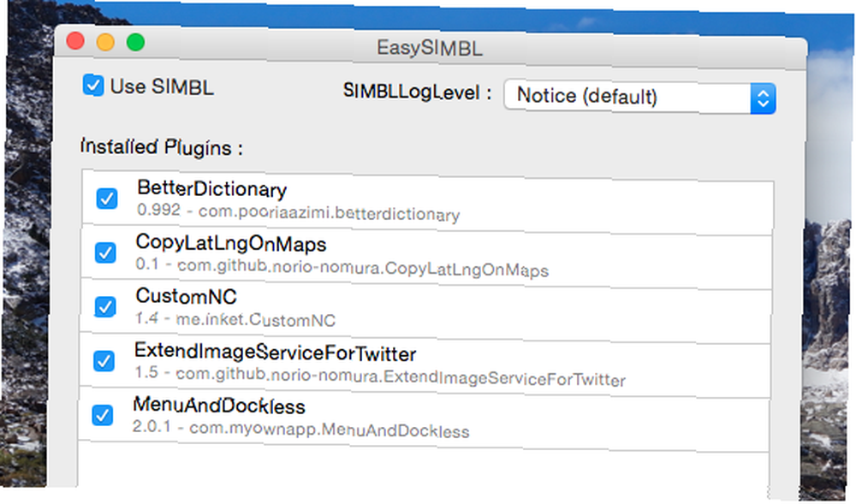
Task: Select the CopyLatLngOnMaps plugin name
Action: 231,243
